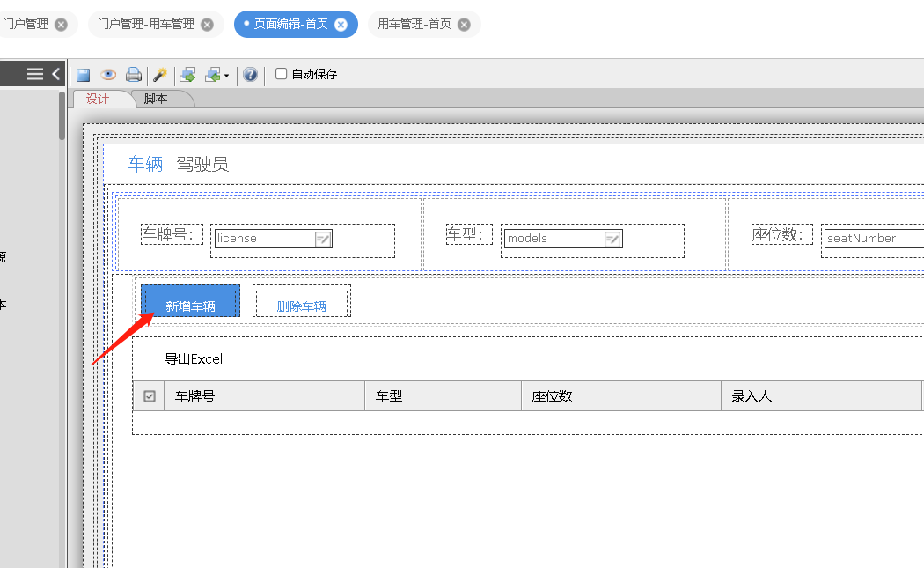Viewport: 924px width, 568px height.
Task: Switch to the 脚本 tab
Action: (156, 99)
